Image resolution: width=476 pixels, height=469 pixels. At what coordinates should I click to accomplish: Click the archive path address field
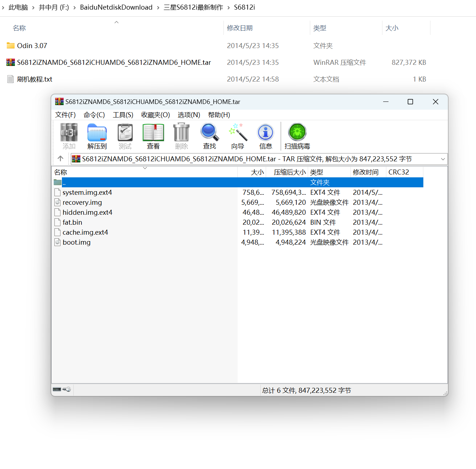(259, 159)
